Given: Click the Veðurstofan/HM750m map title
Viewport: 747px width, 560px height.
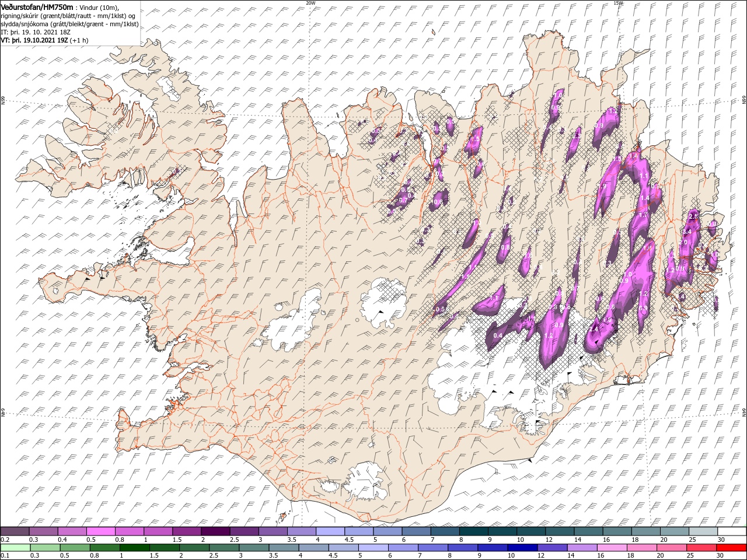Looking at the screenshot, I should (x=37, y=6).
